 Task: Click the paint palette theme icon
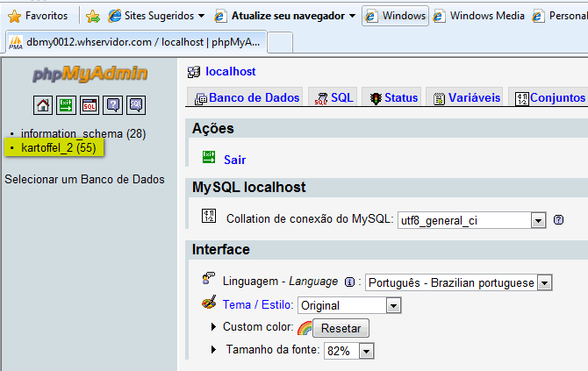(209, 302)
